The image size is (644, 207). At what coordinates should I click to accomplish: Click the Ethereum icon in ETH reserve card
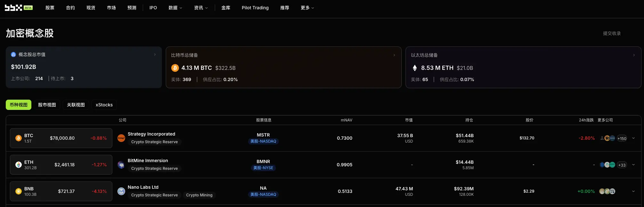tap(415, 68)
